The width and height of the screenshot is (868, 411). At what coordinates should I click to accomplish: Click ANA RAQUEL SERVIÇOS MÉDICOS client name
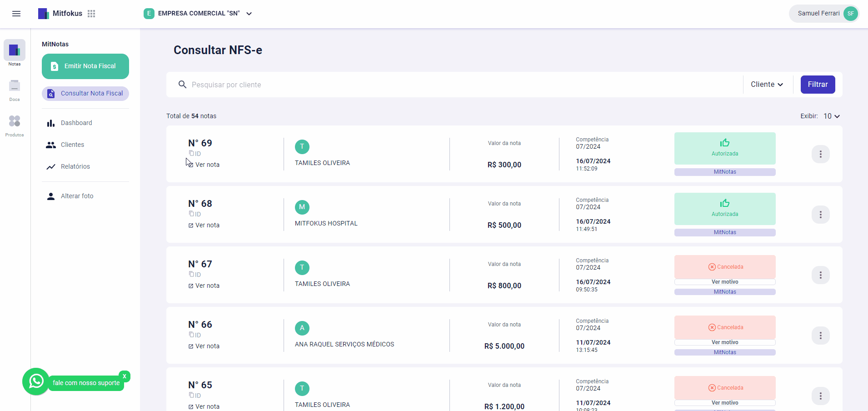[344, 344]
